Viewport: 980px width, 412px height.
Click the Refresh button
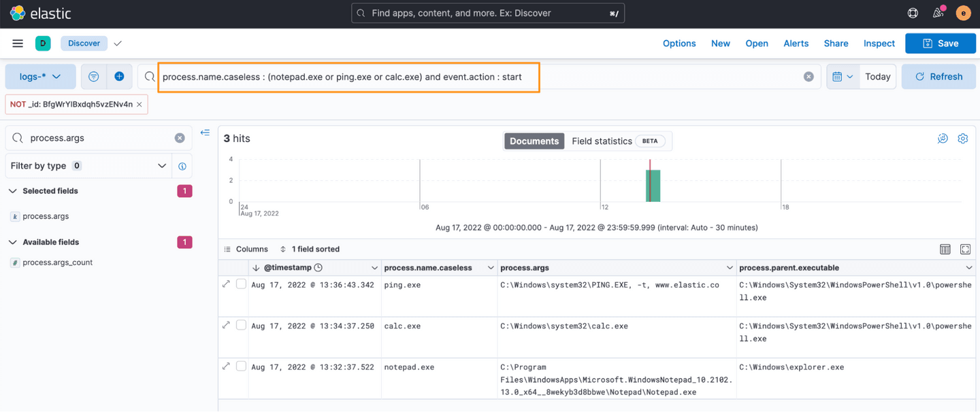click(938, 77)
